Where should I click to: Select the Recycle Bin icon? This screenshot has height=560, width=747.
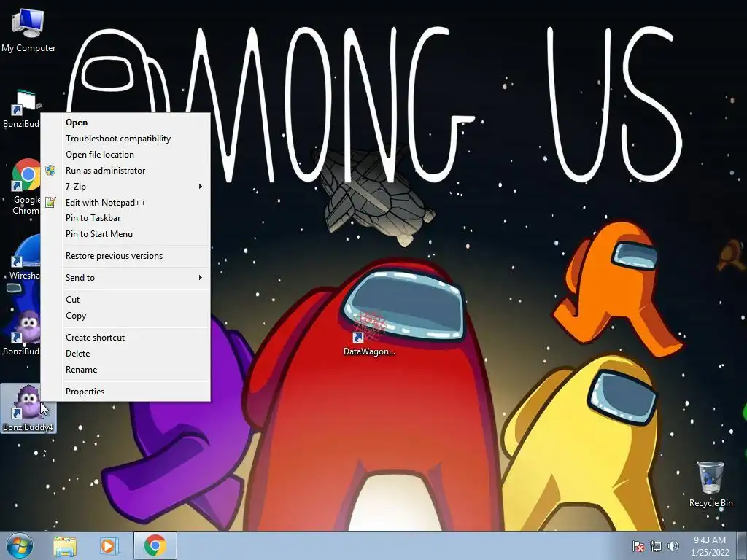coord(711,484)
